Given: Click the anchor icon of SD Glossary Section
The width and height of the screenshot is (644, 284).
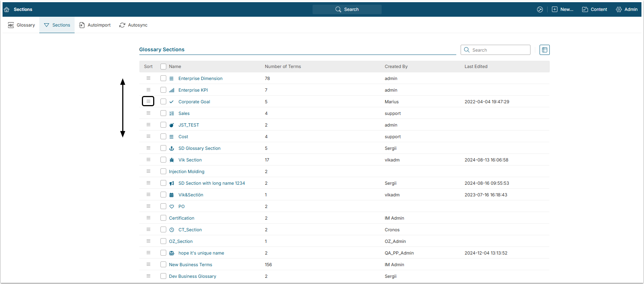Looking at the screenshot, I should [x=172, y=148].
